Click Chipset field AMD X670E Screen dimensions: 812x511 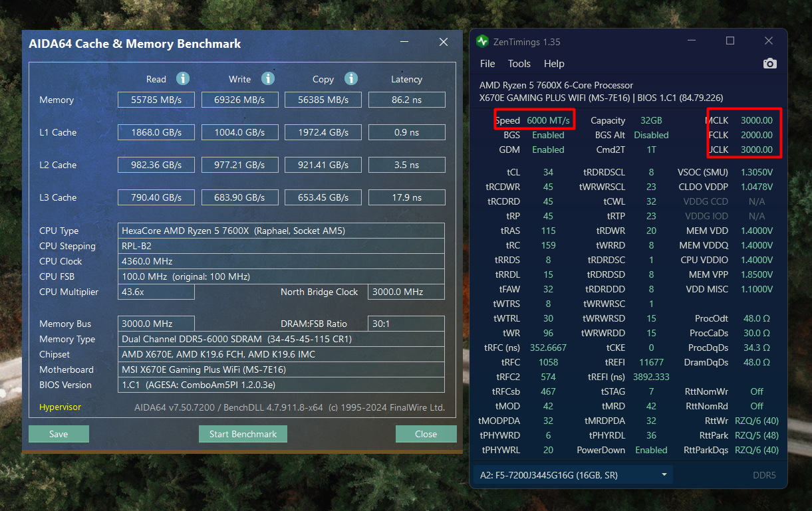pyautogui.click(x=281, y=354)
